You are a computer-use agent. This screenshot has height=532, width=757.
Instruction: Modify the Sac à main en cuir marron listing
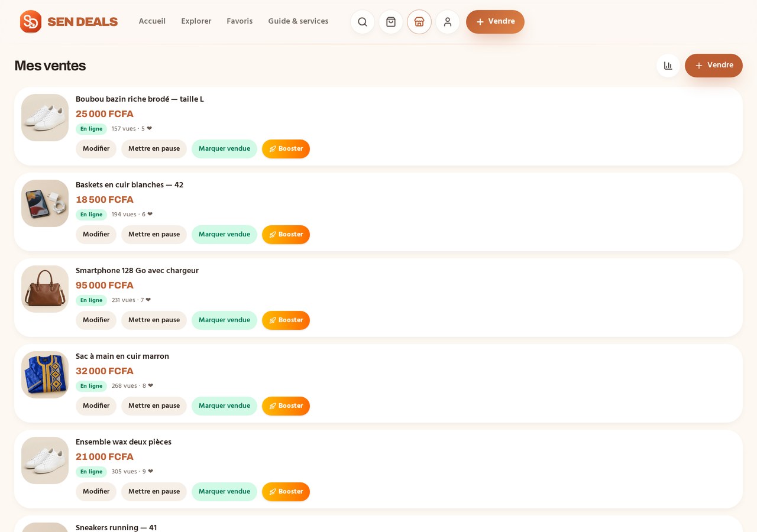coord(96,406)
